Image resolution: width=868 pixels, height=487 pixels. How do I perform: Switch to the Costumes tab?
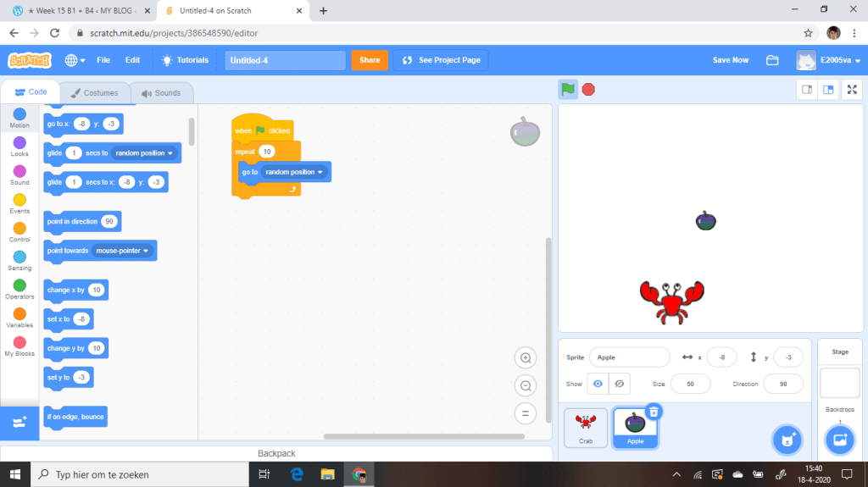click(94, 93)
